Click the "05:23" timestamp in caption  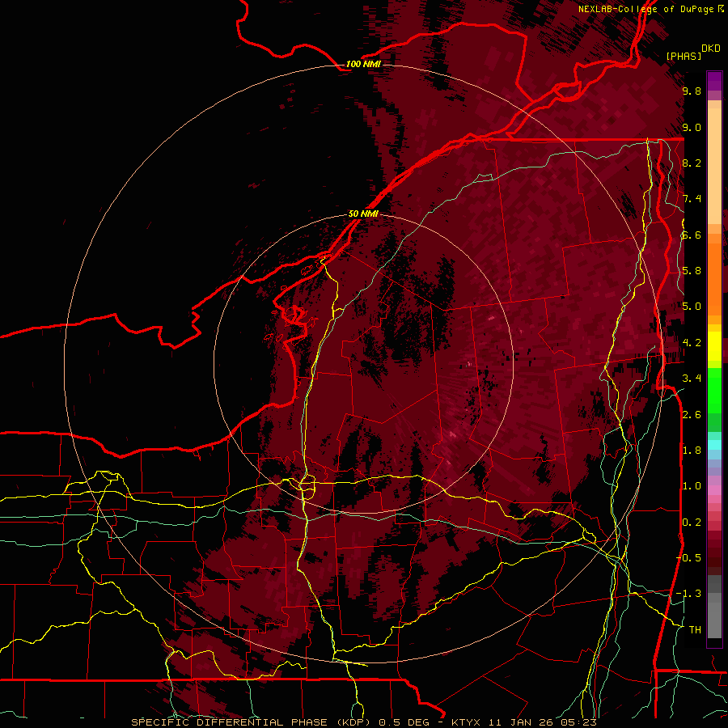click(578, 722)
